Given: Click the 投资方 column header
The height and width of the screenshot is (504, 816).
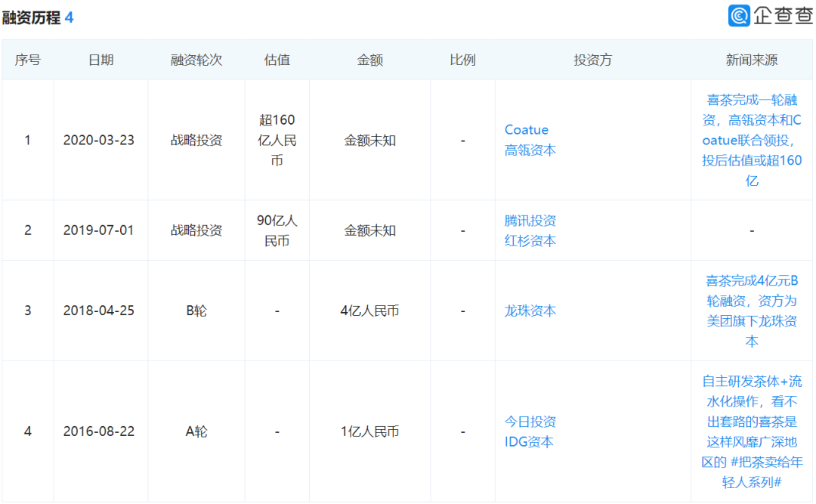Looking at the screenshot, I should 593,60.
